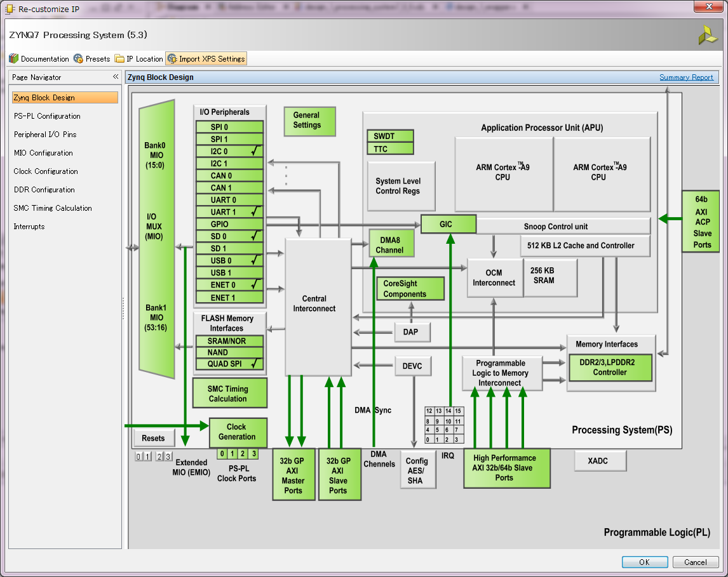Viewport: 728px width, 577px height.
Task: Click the System Level Control Regs block
Action: (x=401, y=186)
